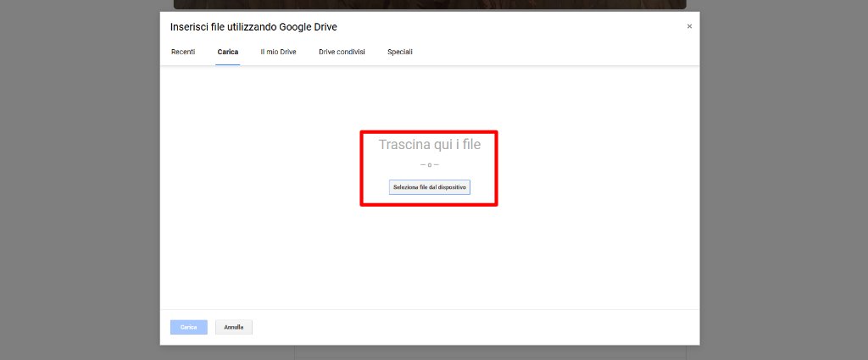Viewport: 868px width, 360px height.
Task: Close the Google Drive insert dialog
Action: [x=689, y=26]
